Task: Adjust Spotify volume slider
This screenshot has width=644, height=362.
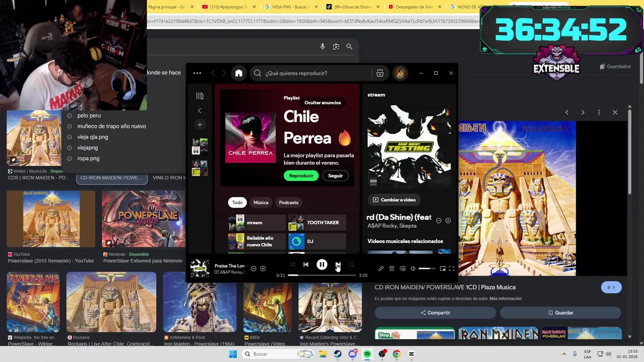Action: 427,268
